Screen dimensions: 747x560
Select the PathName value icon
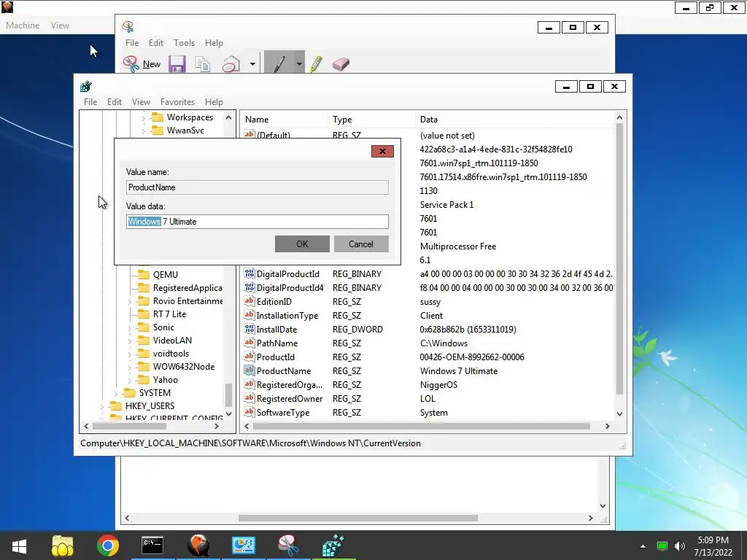249,343
